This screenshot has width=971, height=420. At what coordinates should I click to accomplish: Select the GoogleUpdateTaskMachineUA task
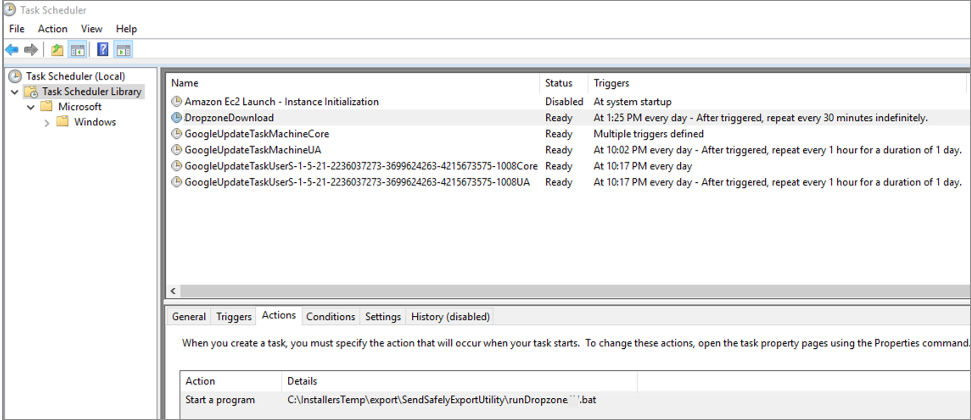[x=253, y=150]
